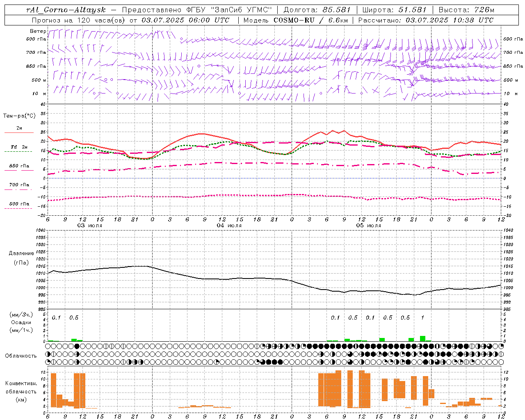Click the forecast start time 03.07.2025 06:00 UTC
525x420 pixels.
(x=185, y=20)
